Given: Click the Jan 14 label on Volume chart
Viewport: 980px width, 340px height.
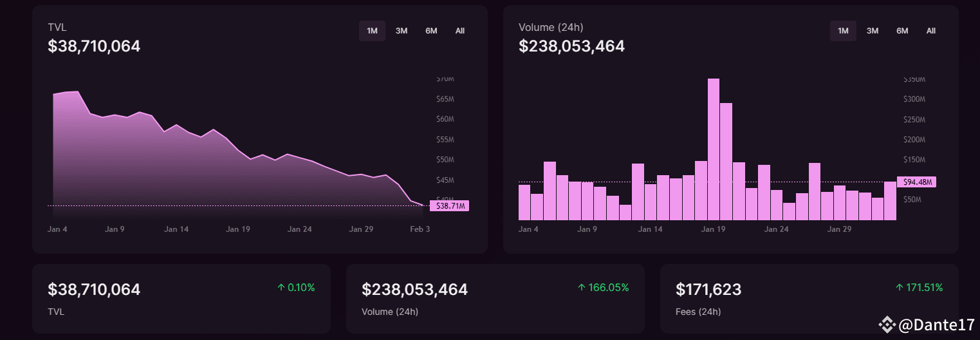Looking at the screenshot, I should 650,229.
